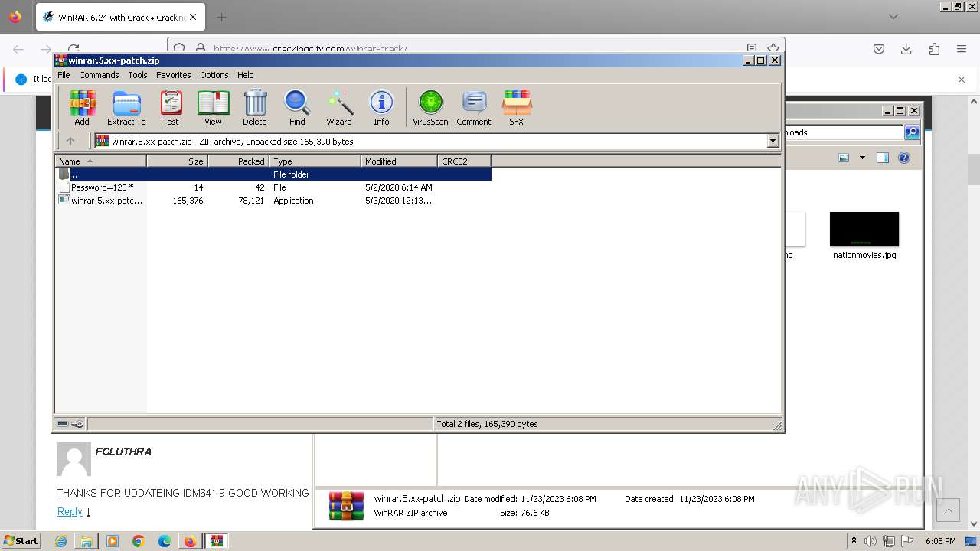980x551 pixels.
Task: Open the volume speaker tray icon
Action: click(871, 541)
